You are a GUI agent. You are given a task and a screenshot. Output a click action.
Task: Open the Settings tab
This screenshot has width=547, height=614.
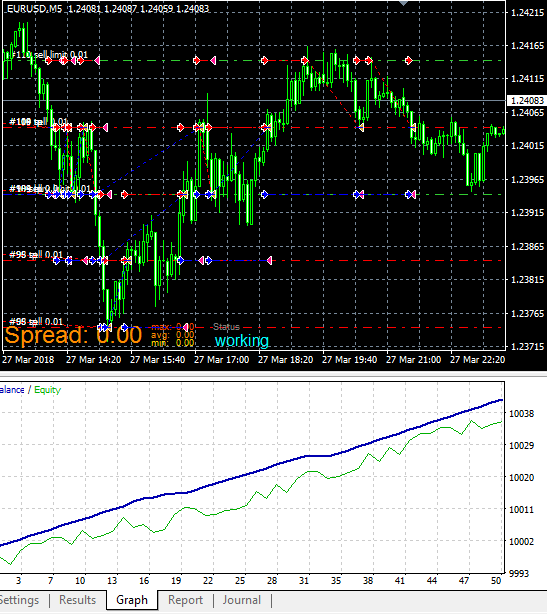[x=19, y=600]
